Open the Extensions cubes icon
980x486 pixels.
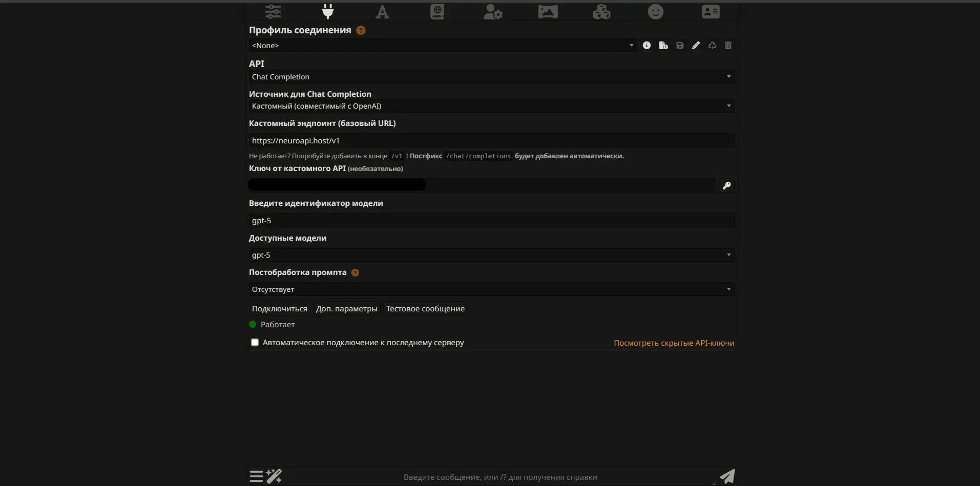[601, 11]
